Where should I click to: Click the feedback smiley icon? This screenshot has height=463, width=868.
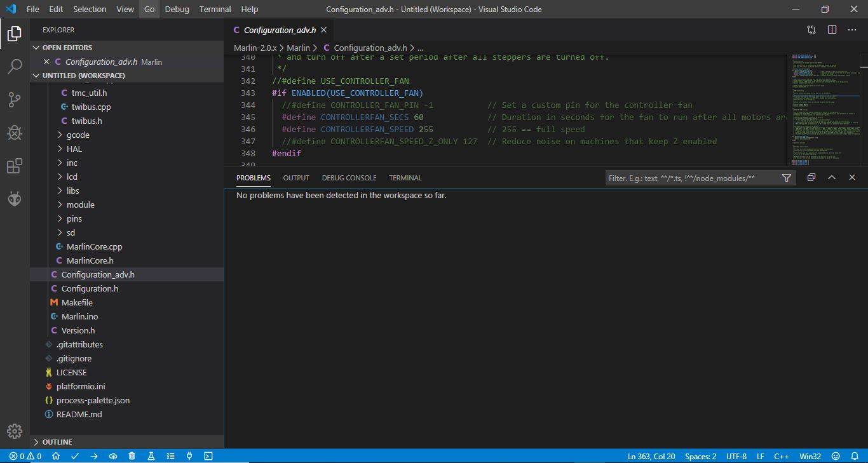tap(836, 456)
